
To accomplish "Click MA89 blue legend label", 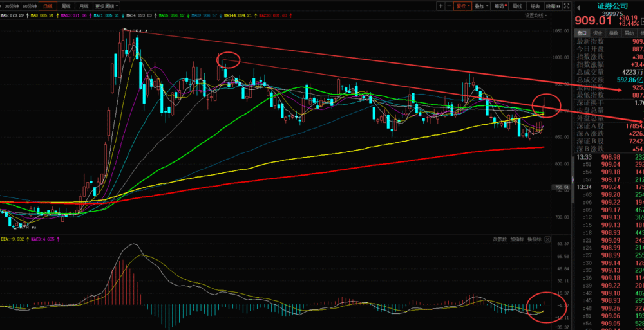I will point(204,15).
